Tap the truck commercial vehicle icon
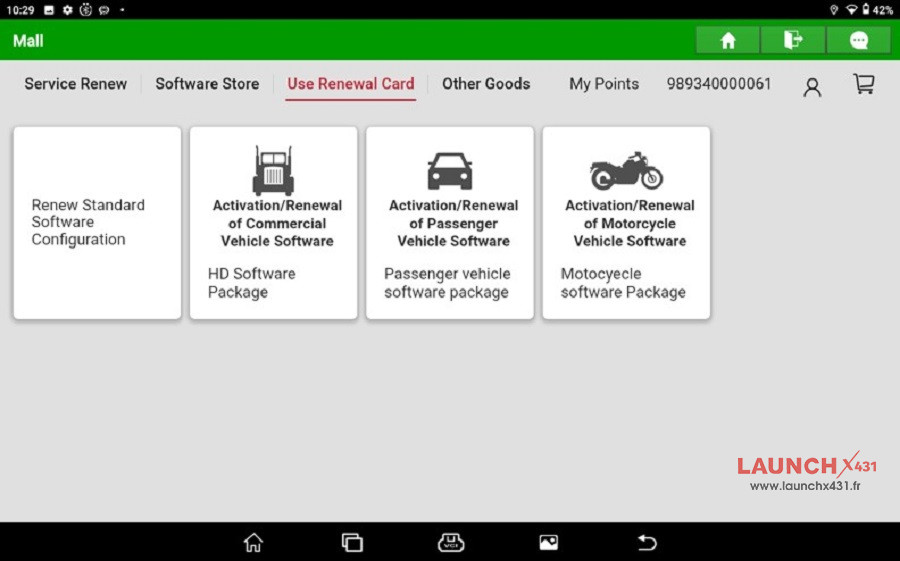The width and height of the screenshot is (900, 561). coord(273,171)
